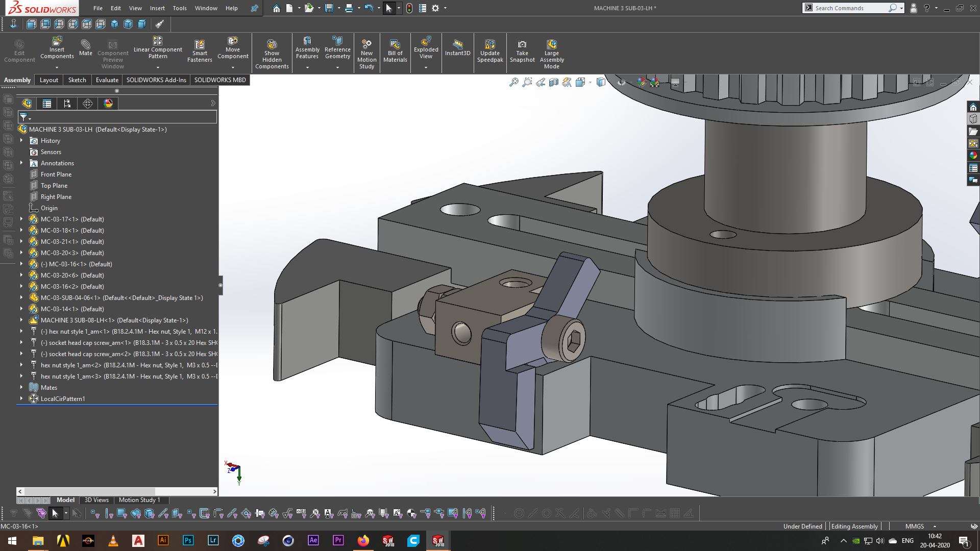Open Assembly Features

[x=307, y=48]
